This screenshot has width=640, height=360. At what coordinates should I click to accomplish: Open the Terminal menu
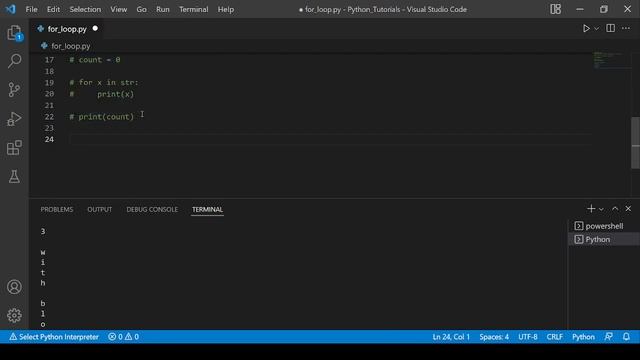193,9
